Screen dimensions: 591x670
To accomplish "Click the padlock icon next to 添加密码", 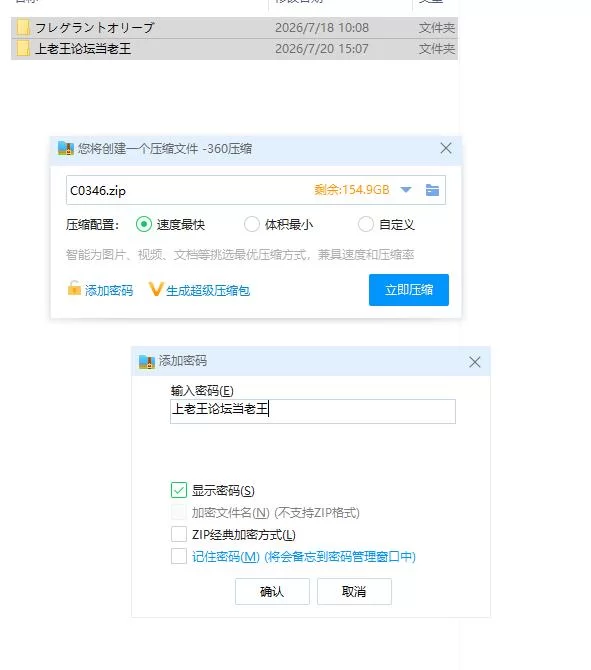I will [x=74, y=288].
